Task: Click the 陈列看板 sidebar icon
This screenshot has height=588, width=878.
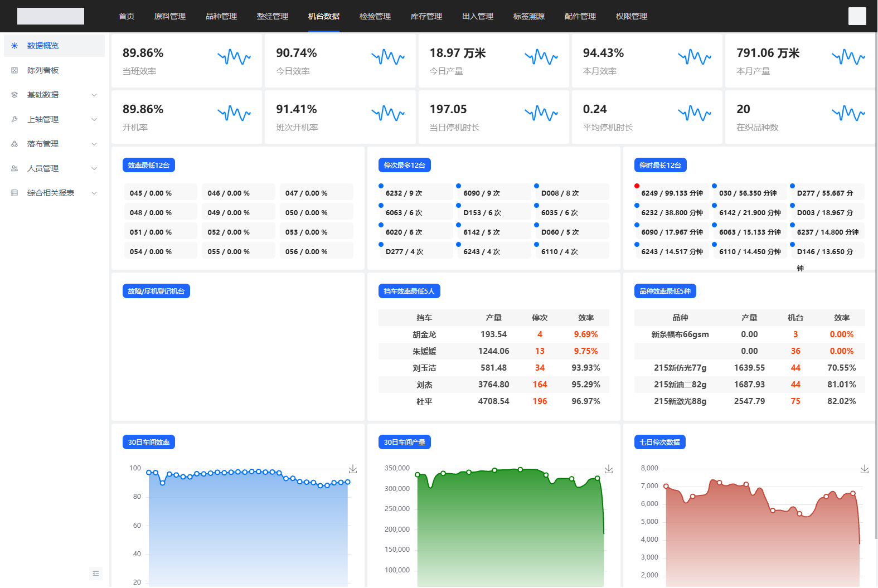Action: pyautogui.click(x=14, y=70)
